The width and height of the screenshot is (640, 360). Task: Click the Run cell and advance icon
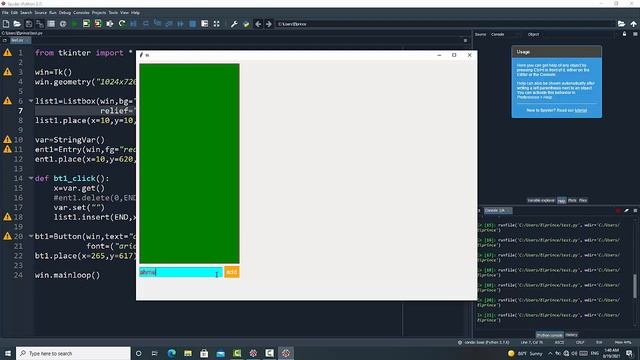98,24
